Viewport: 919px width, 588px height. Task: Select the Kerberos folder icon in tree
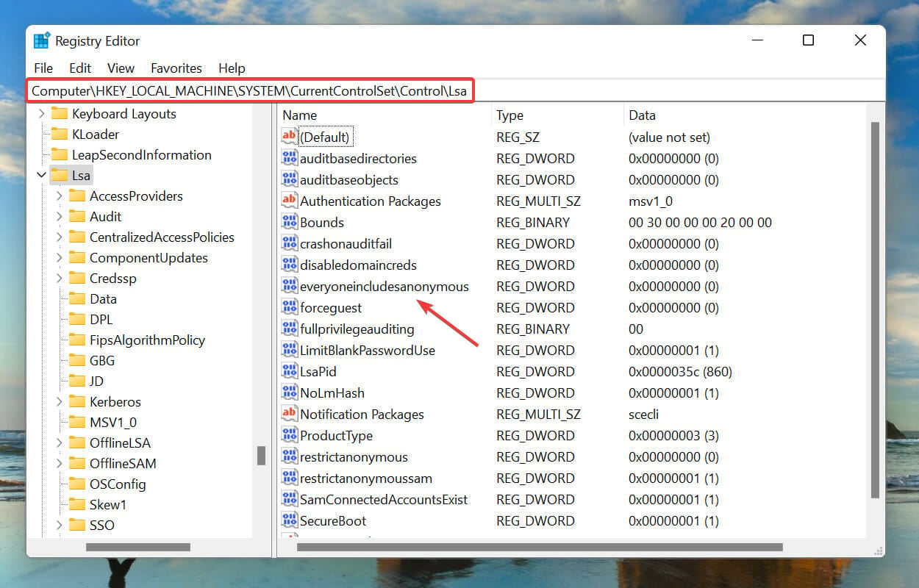click(x=77, y=401)
